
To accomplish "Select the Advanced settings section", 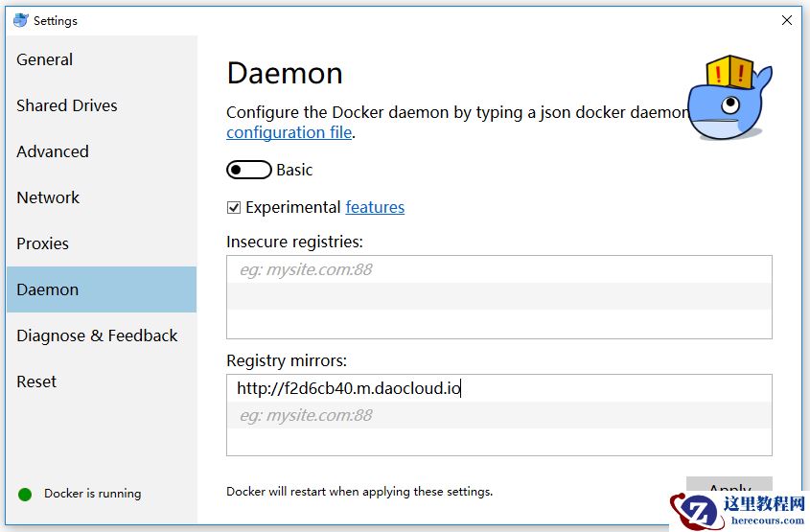I will pyautogui.click(x=53, y=151).
